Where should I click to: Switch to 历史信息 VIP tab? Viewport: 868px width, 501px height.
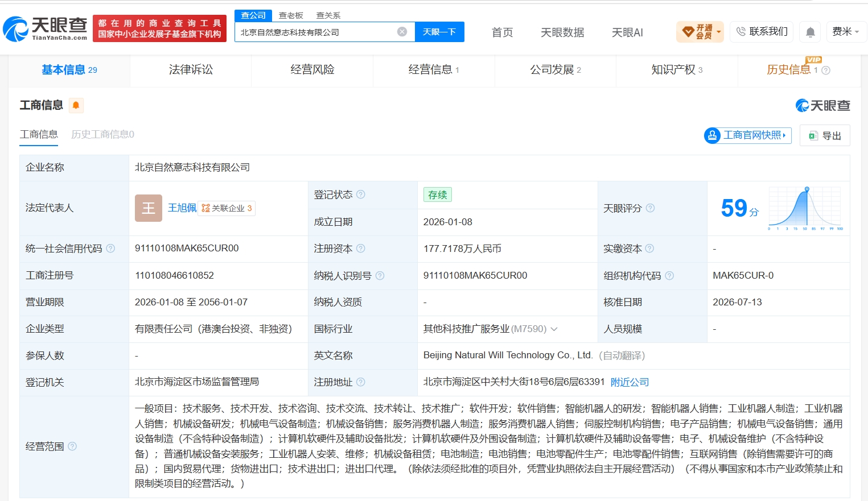coord(799,70)
